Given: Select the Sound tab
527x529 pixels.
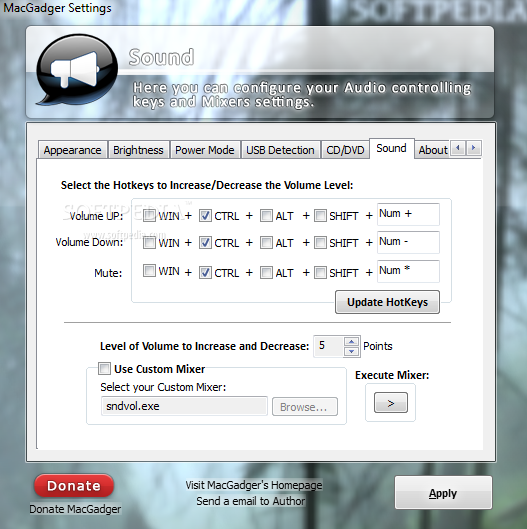Looking at the screenshot, I should [391, 148].
